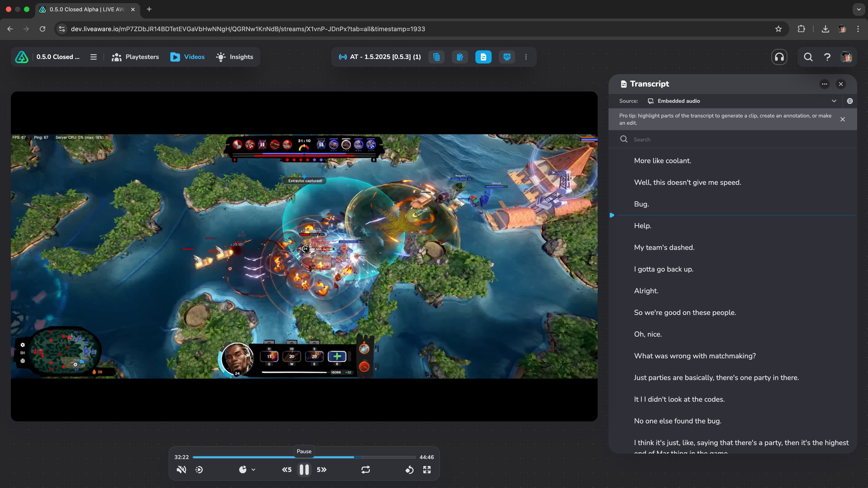The width and height of the screenshot is (868, 488).
Task: Rewind 5 seconds
Action: click(x=287, y=469)
